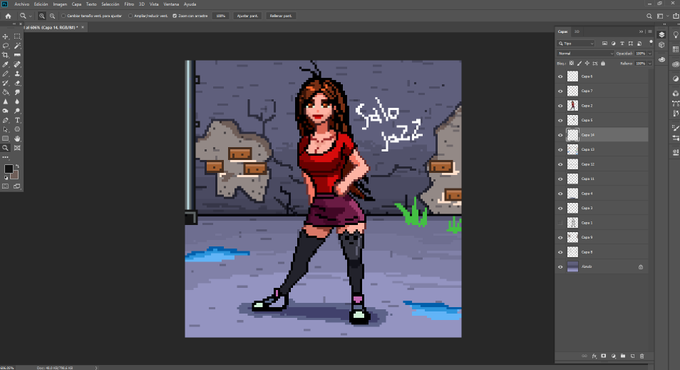Close the open document tab
This screenshot has width=680, height=370.
82,27
